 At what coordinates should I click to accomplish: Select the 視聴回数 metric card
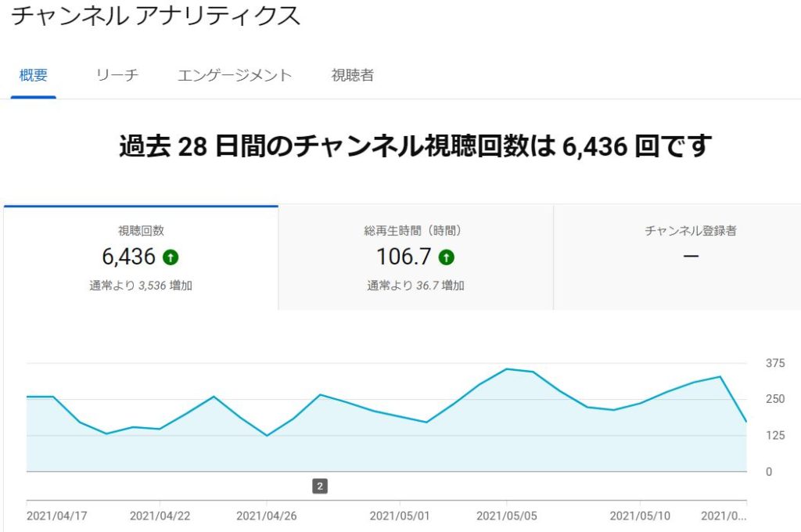(x=141, y=258)
